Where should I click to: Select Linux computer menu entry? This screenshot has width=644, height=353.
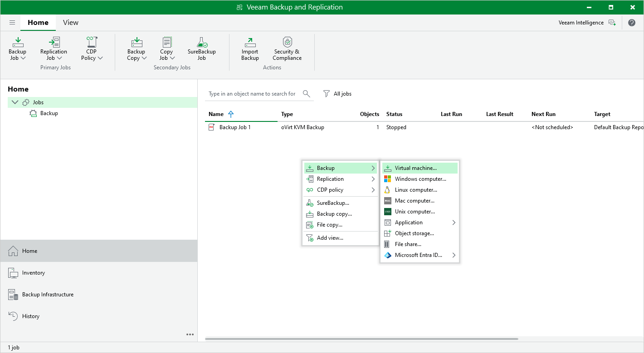[416, 190]
